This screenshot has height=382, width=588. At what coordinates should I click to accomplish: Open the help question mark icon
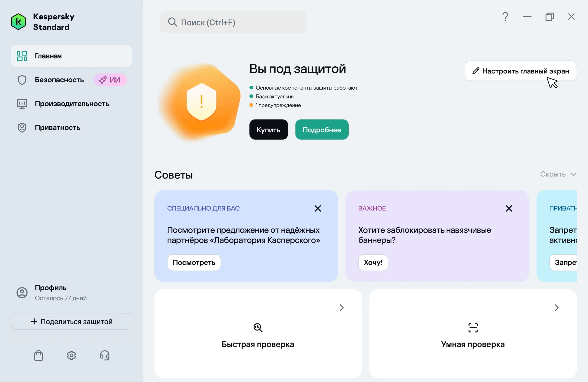[x=505, y=17]
